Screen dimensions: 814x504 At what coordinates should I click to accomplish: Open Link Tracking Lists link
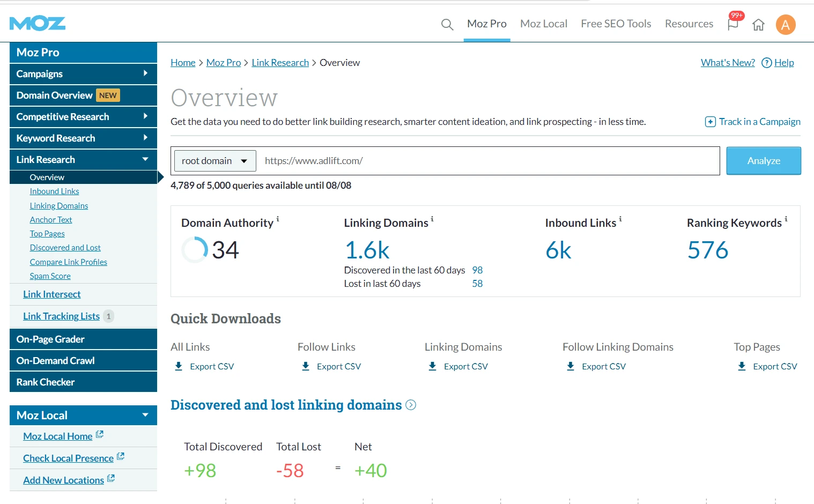point(62,316)
